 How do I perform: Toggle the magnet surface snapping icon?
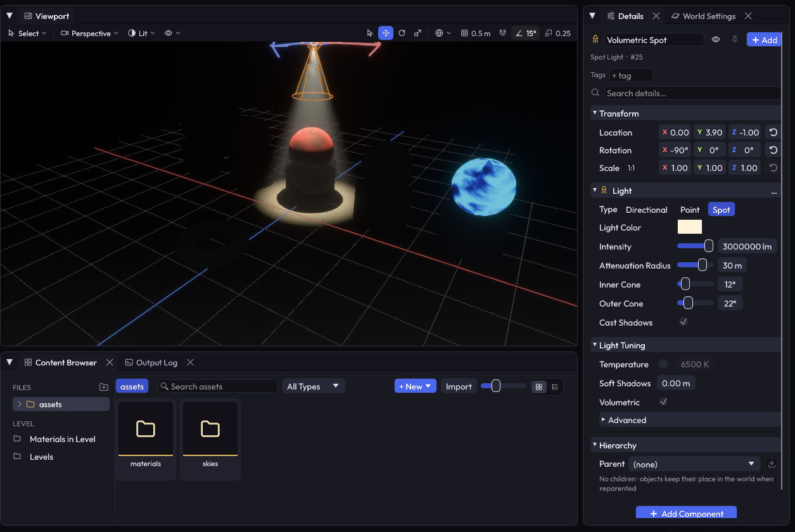click(x=502, y=33)
